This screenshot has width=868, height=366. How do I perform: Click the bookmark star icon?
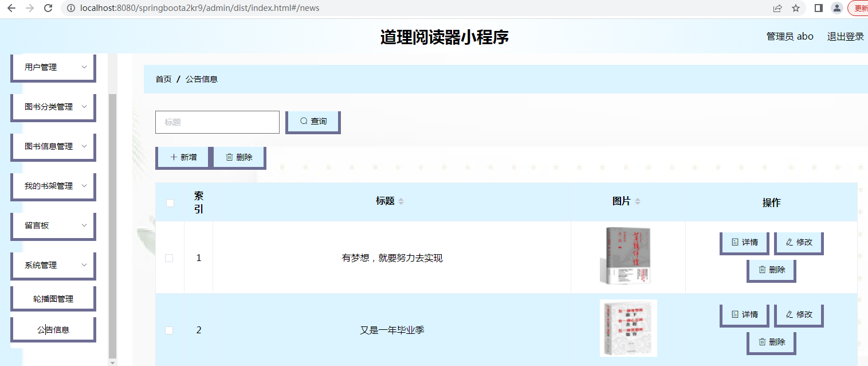[x=796, y=8]
